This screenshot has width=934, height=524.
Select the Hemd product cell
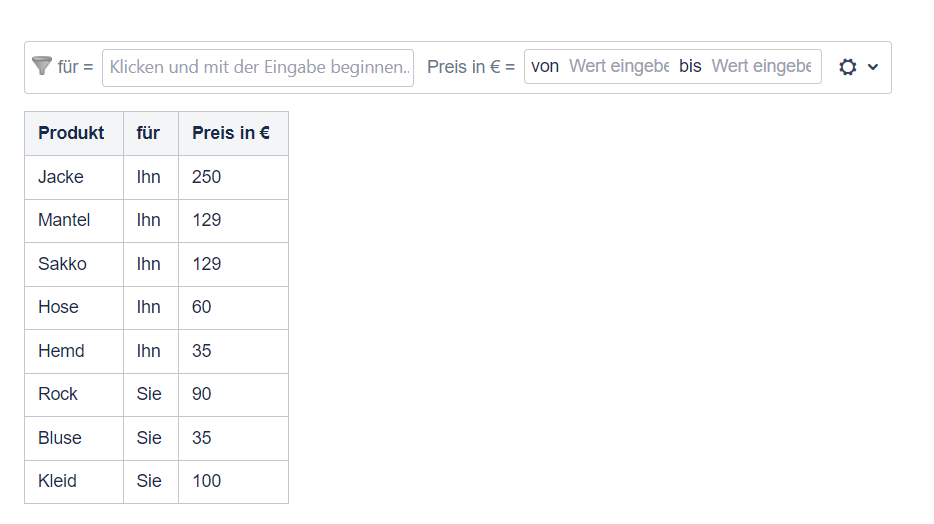pyautogui.click(x=61, y=351)
